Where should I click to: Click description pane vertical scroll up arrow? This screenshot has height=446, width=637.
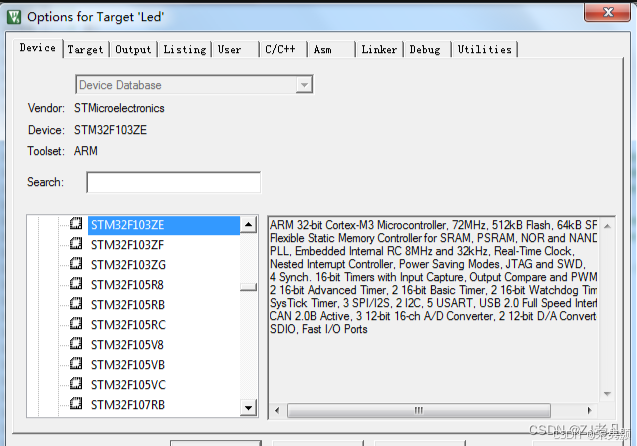click(x=607, y=226)
